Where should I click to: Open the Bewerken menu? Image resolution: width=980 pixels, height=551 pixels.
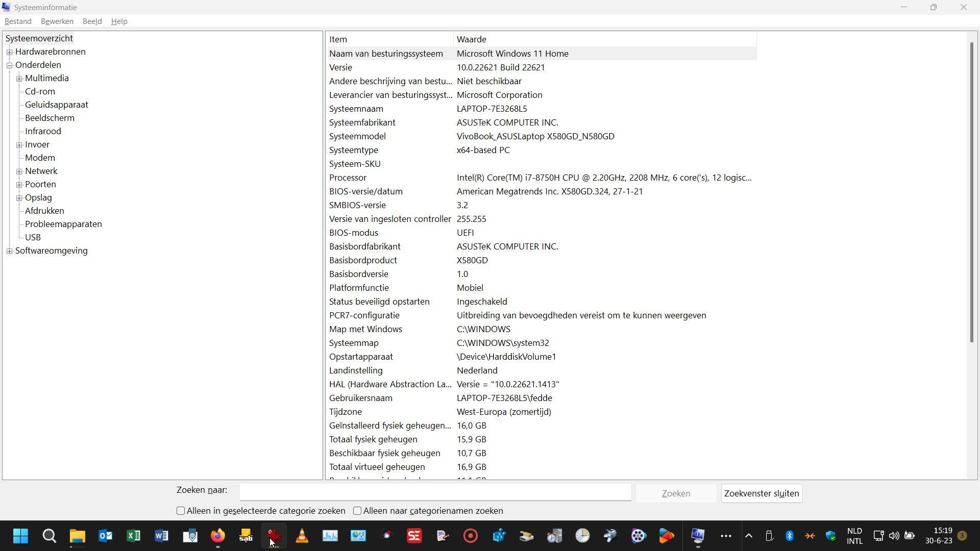pos(57,21)
